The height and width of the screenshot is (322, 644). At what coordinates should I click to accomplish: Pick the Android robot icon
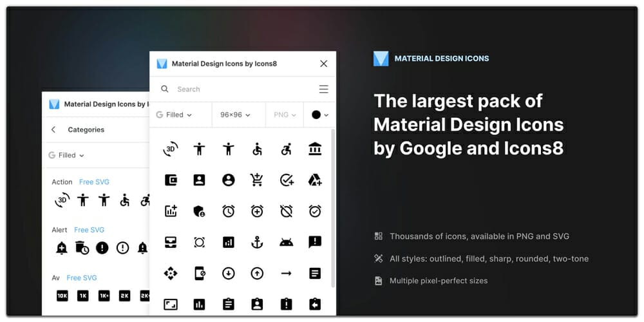point(287,242)
